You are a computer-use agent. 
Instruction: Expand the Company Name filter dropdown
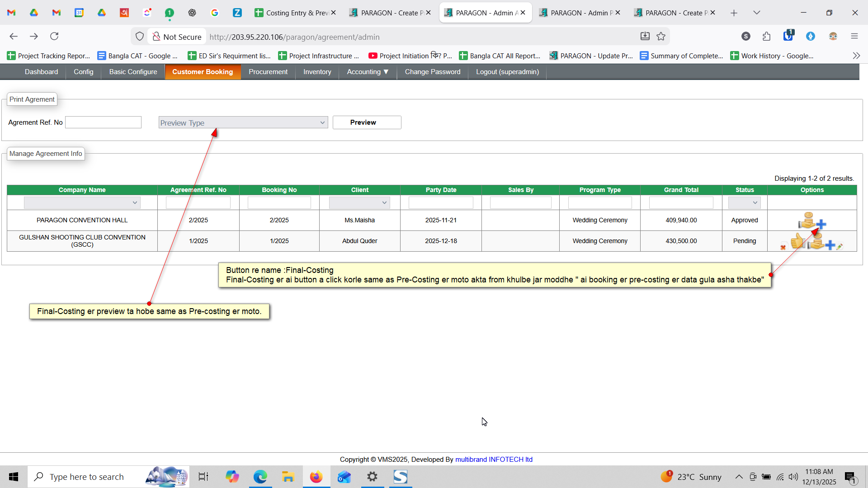82,203
